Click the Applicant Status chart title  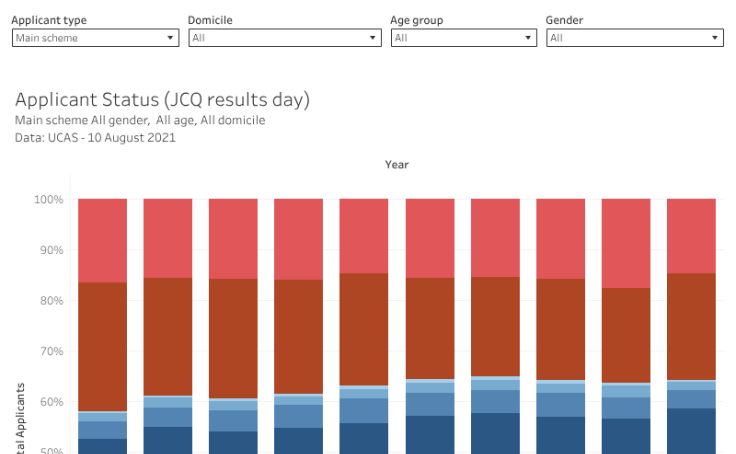pos(163,100)
